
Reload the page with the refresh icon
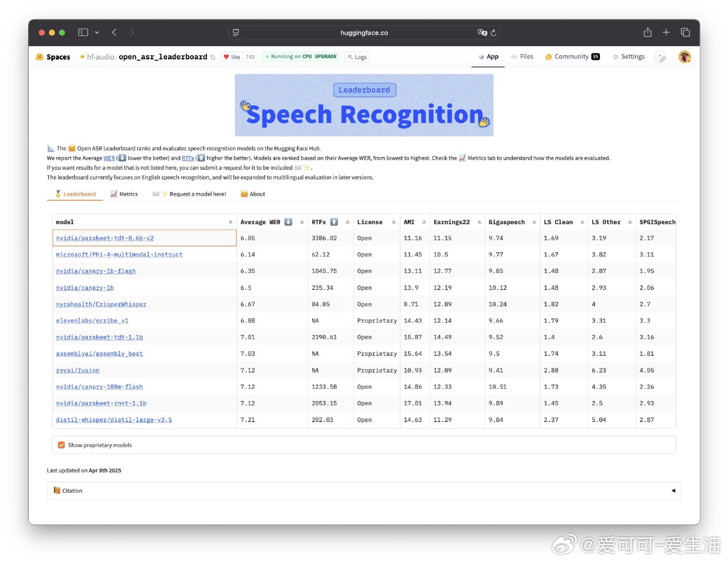coord(494,33)
